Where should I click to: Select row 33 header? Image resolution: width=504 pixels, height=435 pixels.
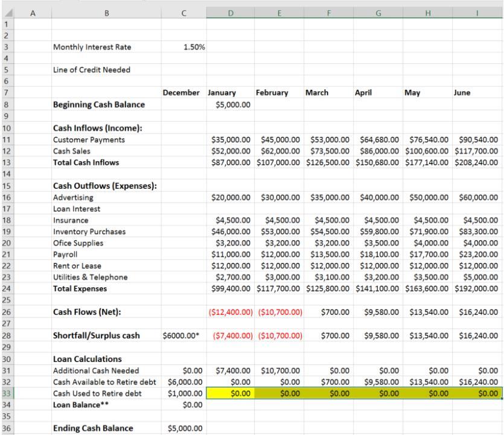5,394
